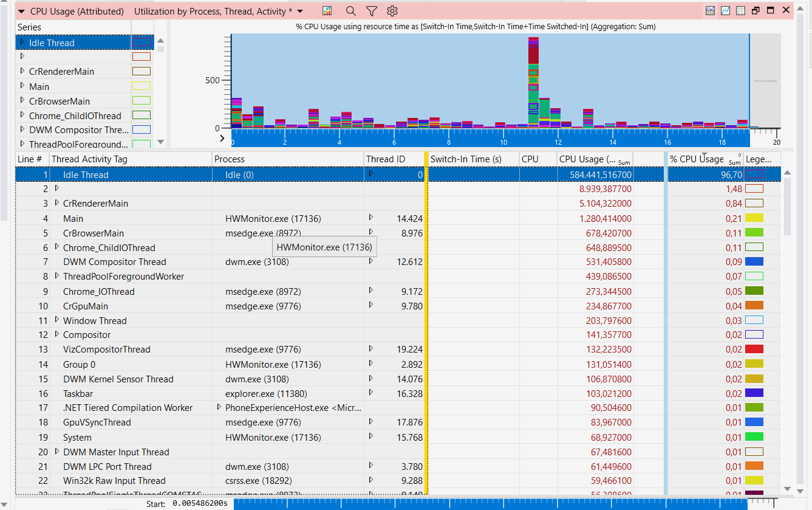812x510 pixels.
Task: Select the Group 0 row
Action: (x=398, y=364)
